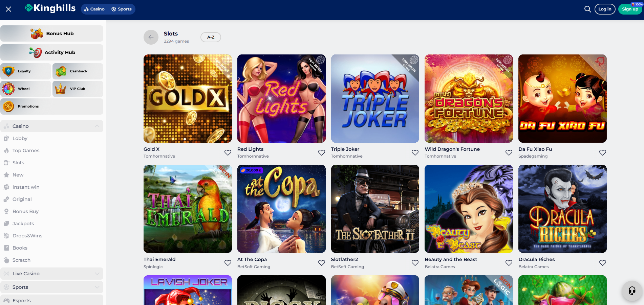The height and width of the screenshot is (305, 644).
Task: Favorite the Gold X slot
Action: (228, 152)
